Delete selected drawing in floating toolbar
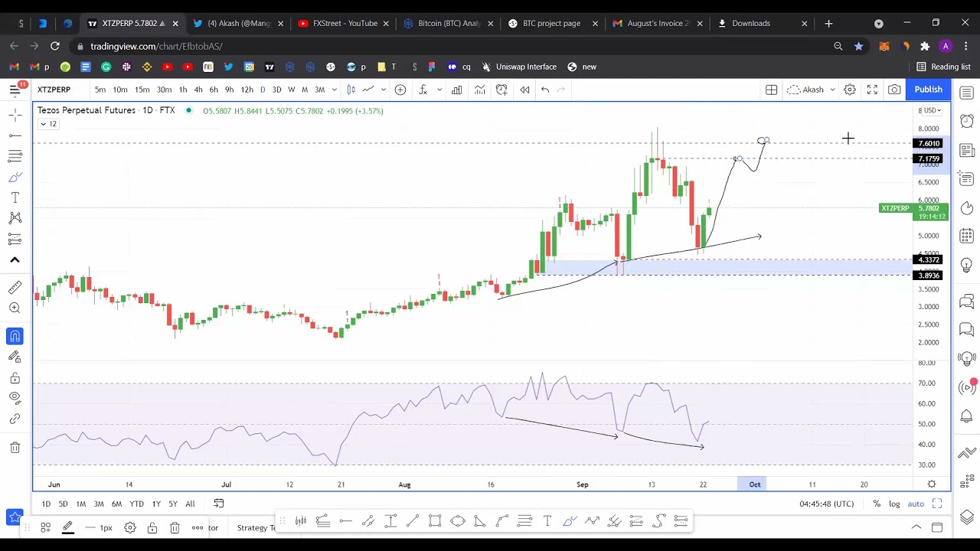The height and width of the screenshot is (551, 980). [175, 527]
